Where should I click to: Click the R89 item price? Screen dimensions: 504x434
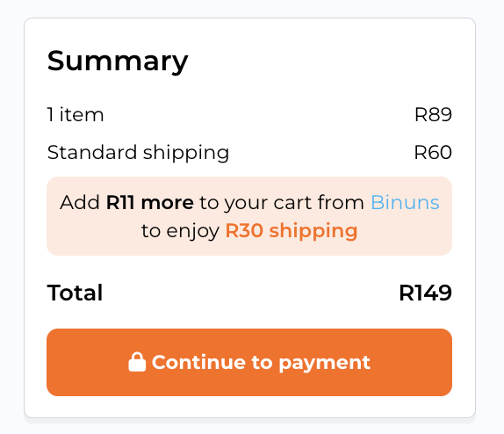click(433, 114)
